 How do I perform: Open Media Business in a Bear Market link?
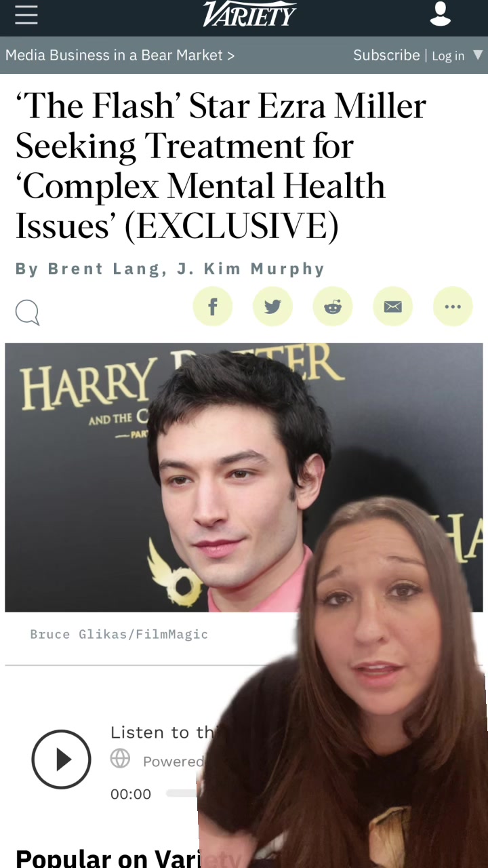120,55
